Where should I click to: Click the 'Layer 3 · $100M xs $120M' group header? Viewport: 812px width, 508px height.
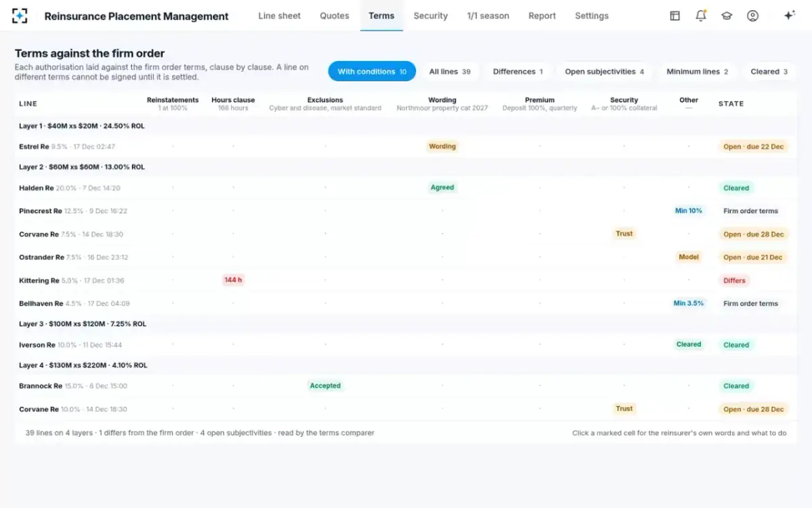pos(405,324)
